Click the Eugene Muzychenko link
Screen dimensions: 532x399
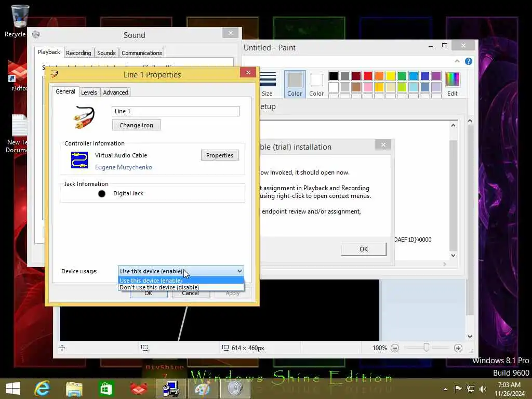(124, 167)
